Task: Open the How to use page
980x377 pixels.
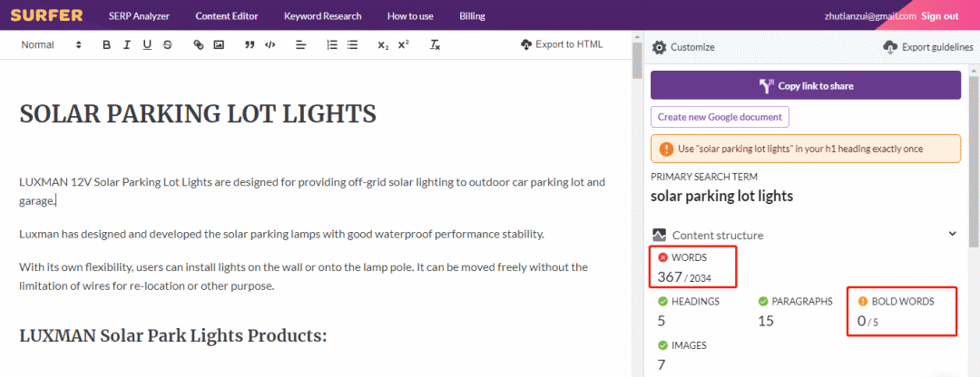Action: click(410, 16)
